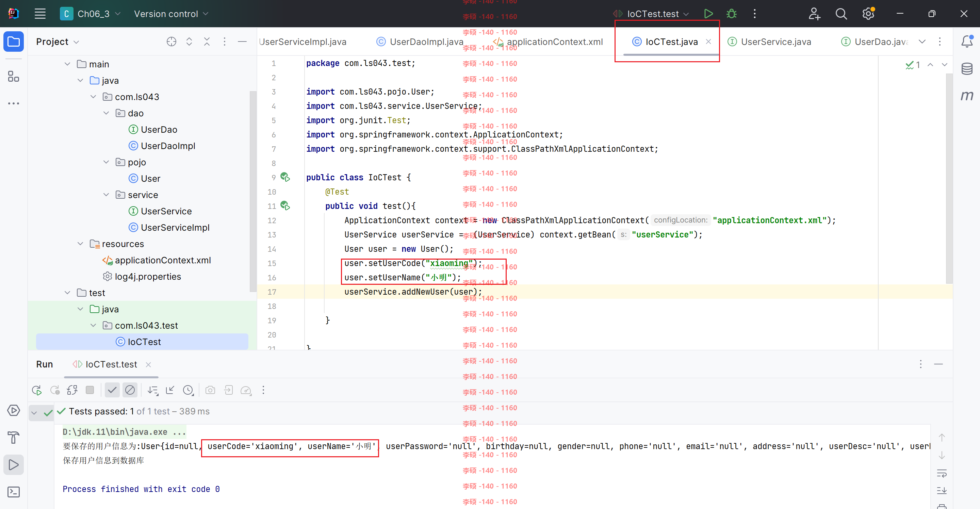Switch to UserDaoImpl.java tab
The image size is (980, 509).
[420, 42]
